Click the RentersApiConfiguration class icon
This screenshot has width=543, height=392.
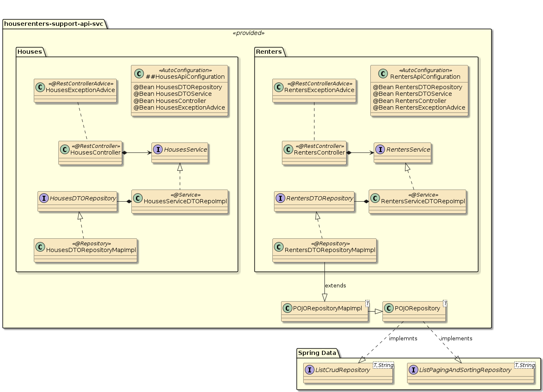coord(383,74)
